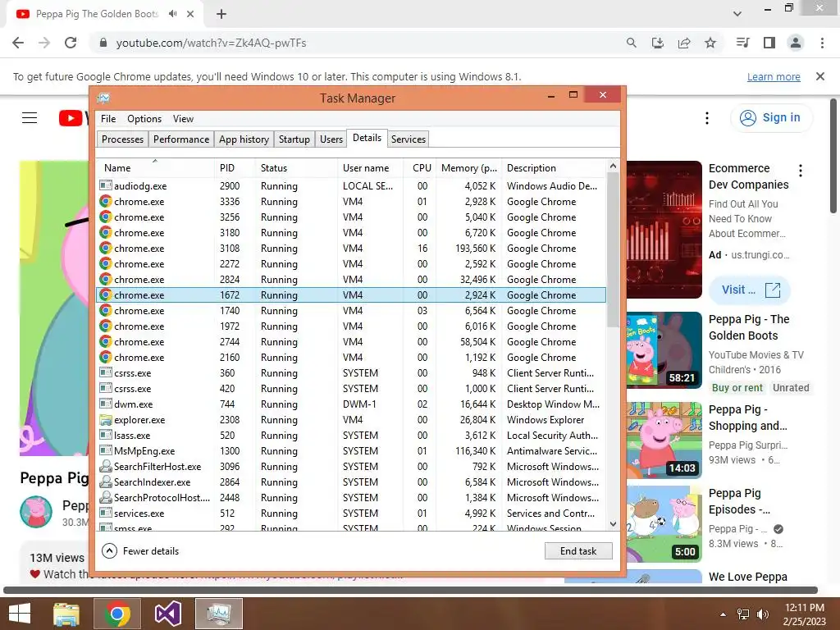Switch to Services tab
The width and height of the screenshot is (840, 630).
[x=409, y=139]
